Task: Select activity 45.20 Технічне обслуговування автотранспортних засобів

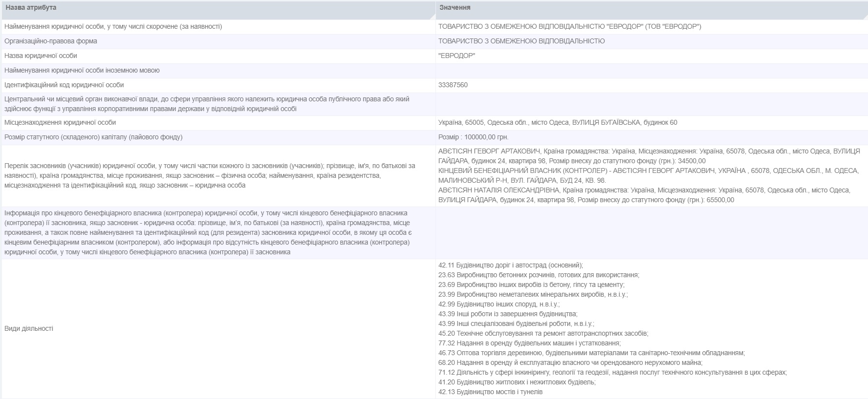Action: (543, 334)
